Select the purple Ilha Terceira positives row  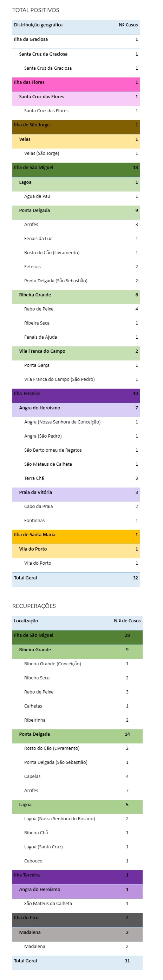pos(76,394)
